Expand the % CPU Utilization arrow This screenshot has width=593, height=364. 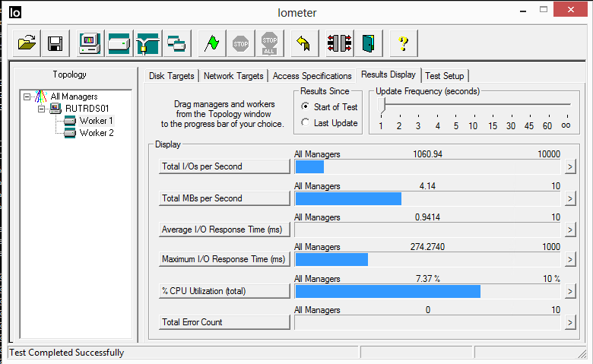pyautogui.click(x=570, y=291)
